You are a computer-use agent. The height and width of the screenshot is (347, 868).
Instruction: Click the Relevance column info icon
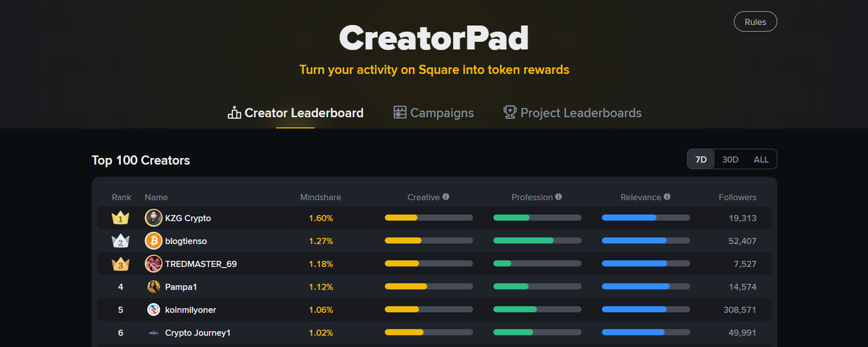tap(667, 197)
